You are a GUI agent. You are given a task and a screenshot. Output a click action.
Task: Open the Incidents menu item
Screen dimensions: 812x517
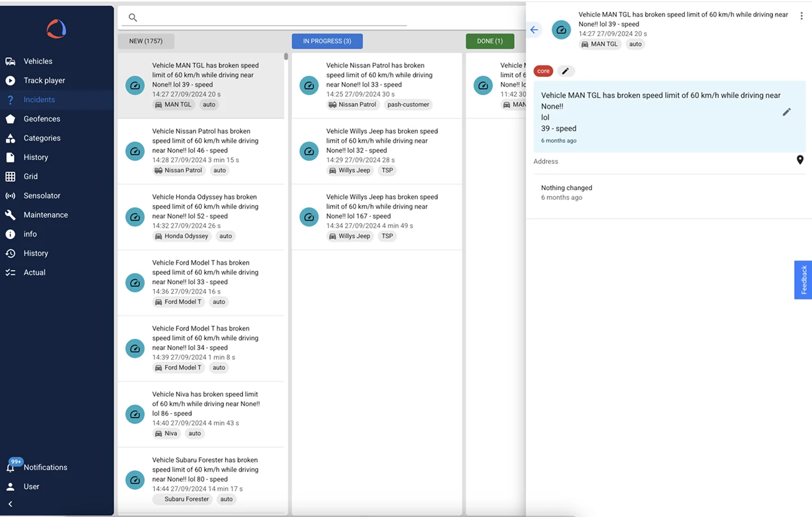click(x=57, y=99)
